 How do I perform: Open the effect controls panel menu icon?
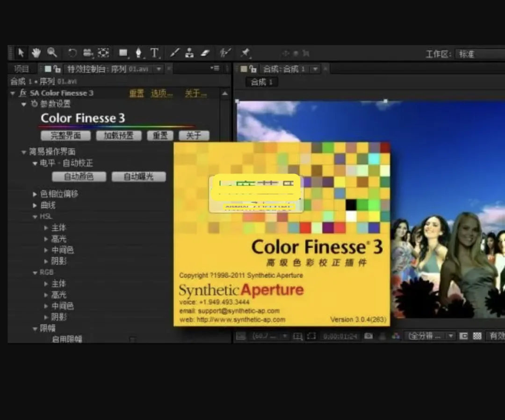pos(215,68)
